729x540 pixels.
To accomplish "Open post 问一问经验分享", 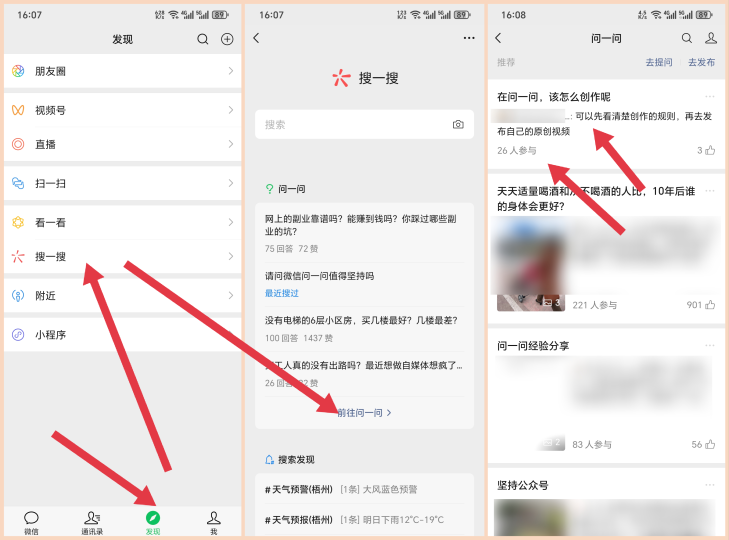I will coord(533,346).
